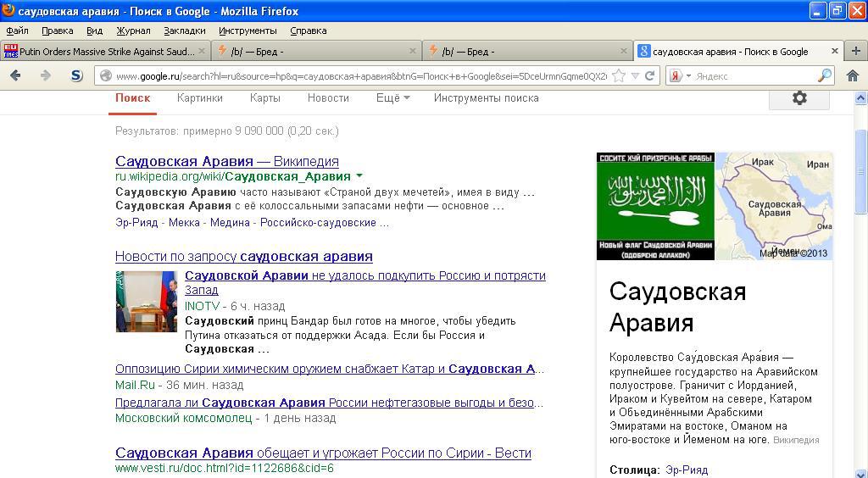Expand the URL history dropdown arrow
The height and width of the screenshot is (478, 868).
click(x=635, y=75)
